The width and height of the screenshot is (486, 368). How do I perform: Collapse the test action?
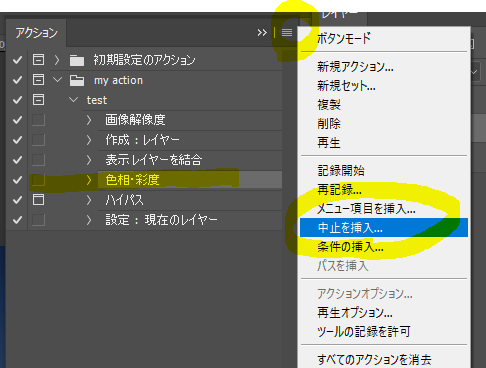[73, 100]
